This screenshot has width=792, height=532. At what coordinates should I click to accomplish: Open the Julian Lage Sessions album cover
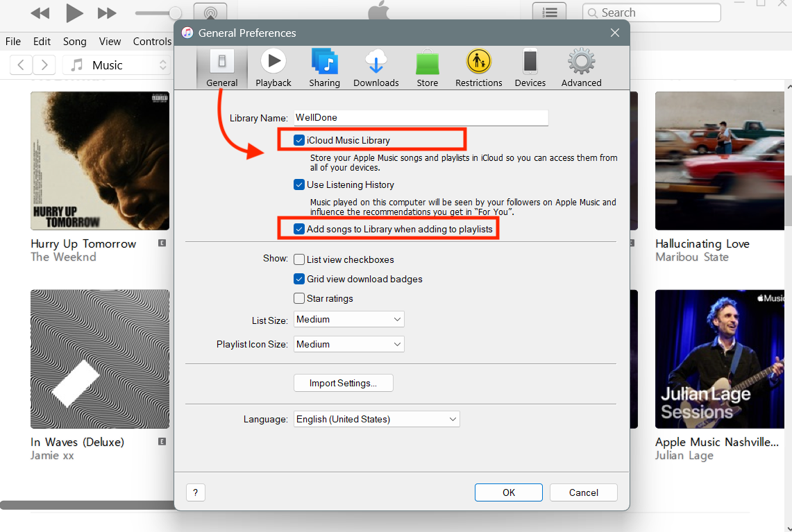tap(720, 359)
